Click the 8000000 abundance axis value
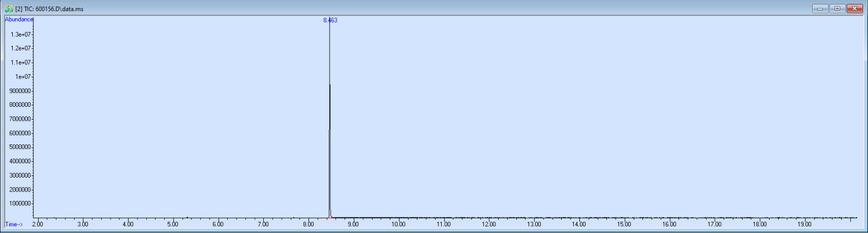 click(x=20, y=105)
